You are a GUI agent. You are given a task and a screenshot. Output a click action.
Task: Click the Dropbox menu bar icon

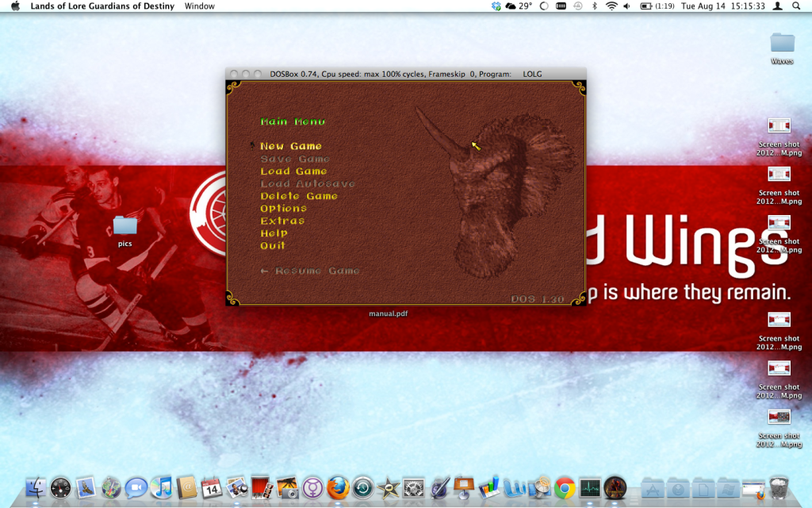tap(496, 6)
